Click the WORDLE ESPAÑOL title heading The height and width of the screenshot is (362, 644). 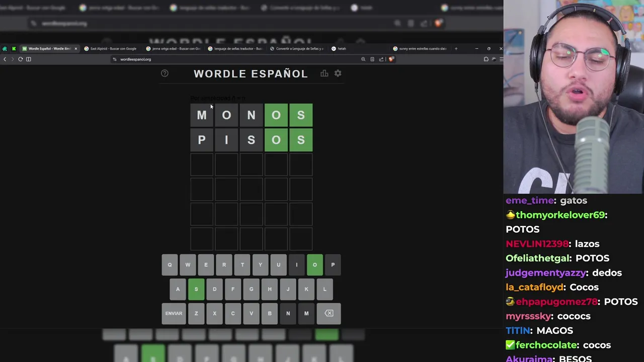tap(251, 74)
